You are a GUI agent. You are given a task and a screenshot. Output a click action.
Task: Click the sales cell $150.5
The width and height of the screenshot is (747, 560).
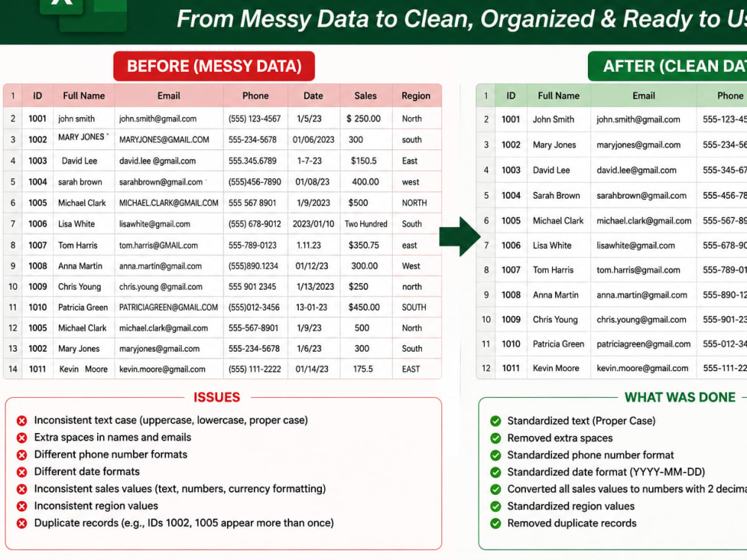pos(366,161)
